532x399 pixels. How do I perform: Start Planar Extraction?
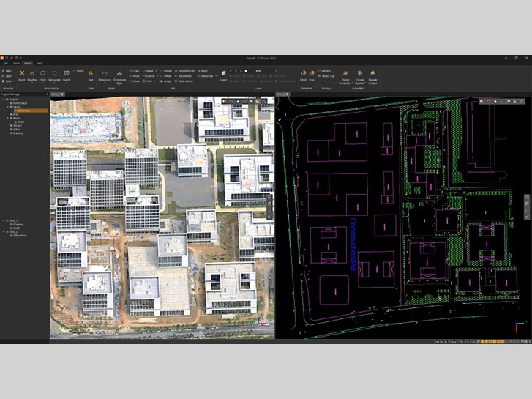[345, 77]
